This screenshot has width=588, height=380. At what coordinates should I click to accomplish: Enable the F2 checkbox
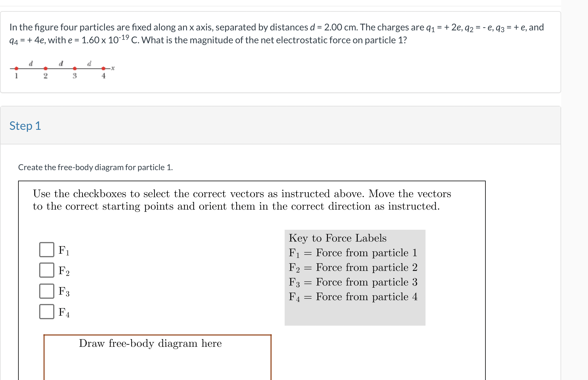(47, 271)
